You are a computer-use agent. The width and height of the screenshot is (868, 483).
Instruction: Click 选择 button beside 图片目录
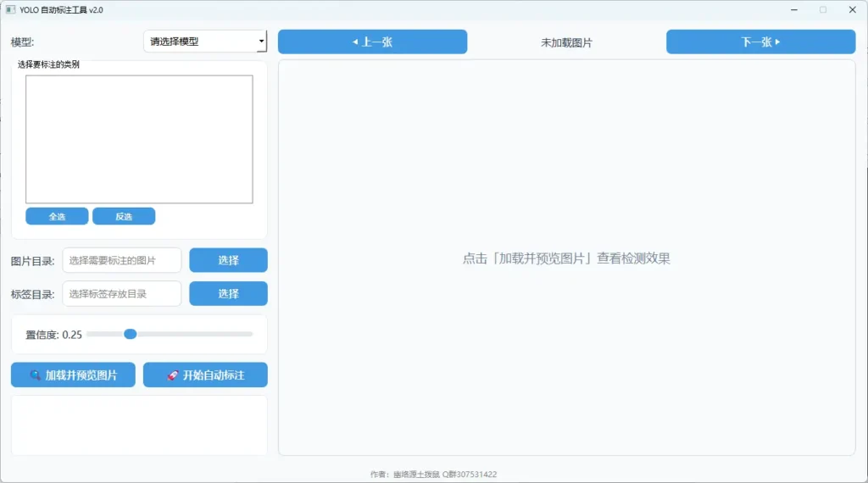point(228,260)
